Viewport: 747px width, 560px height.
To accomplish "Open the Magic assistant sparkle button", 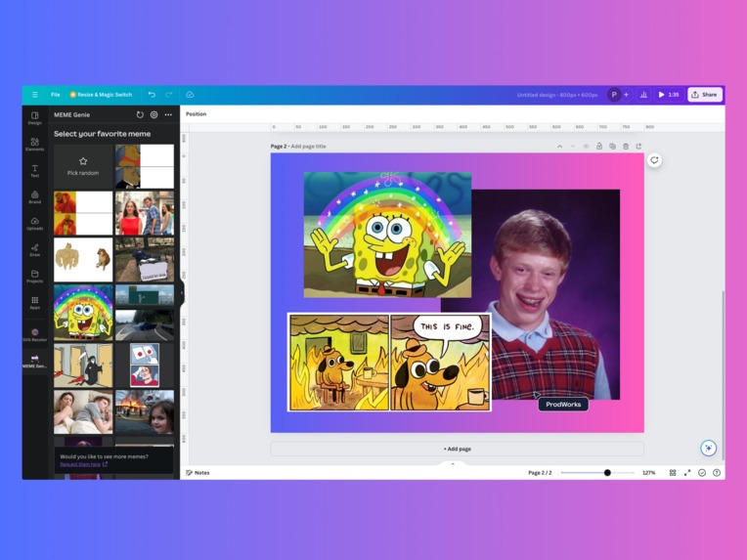I will point(709,448).
